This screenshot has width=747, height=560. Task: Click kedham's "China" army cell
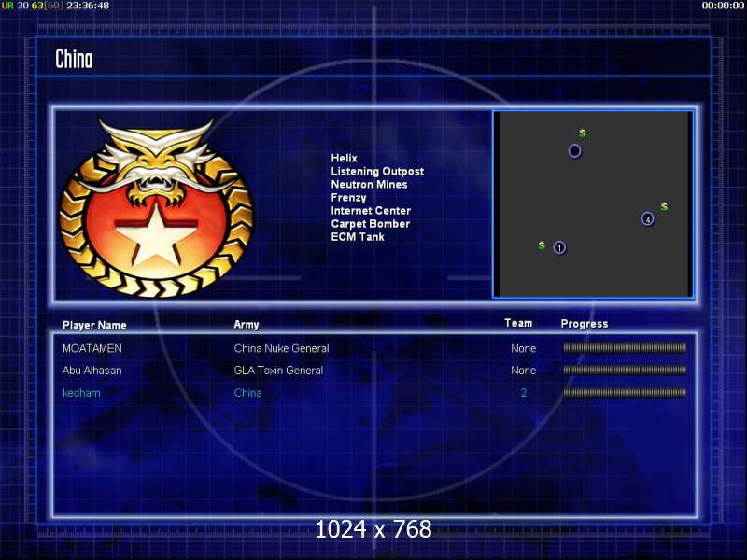(247, 393)
